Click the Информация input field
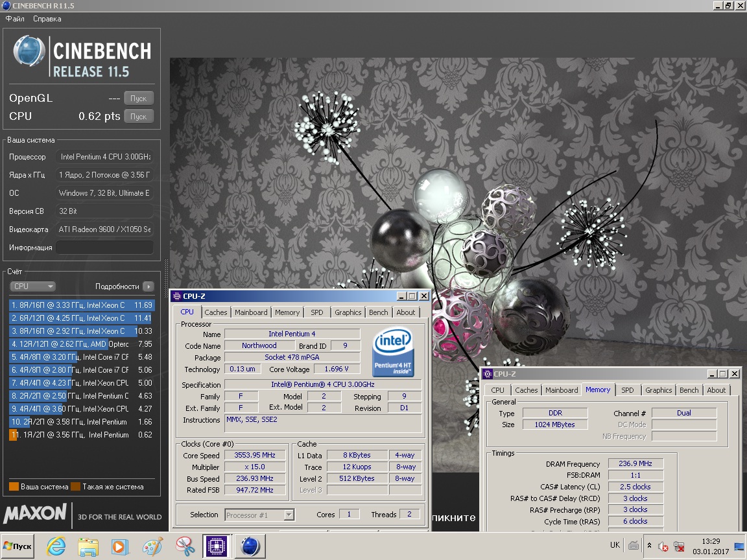Image resolution: width=747 pixels, height=560 pixels. pyautogui.click(x=105, y=247)
